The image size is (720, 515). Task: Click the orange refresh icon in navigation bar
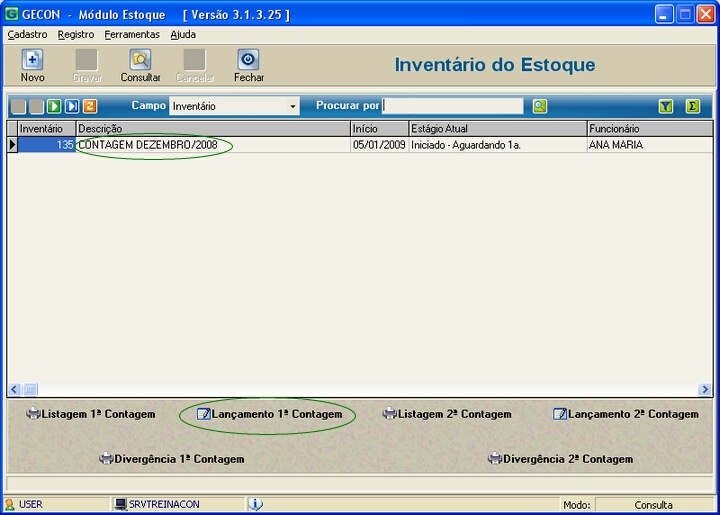90,106
